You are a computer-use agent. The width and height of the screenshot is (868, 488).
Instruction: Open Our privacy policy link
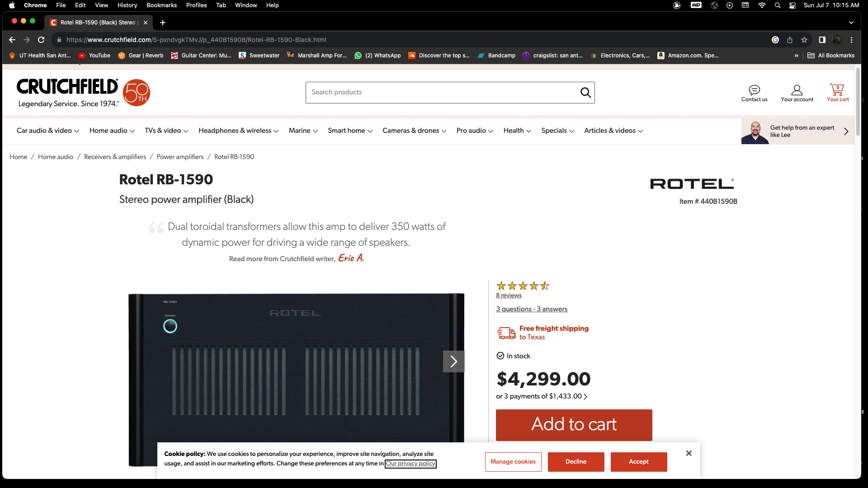[410, 464]
